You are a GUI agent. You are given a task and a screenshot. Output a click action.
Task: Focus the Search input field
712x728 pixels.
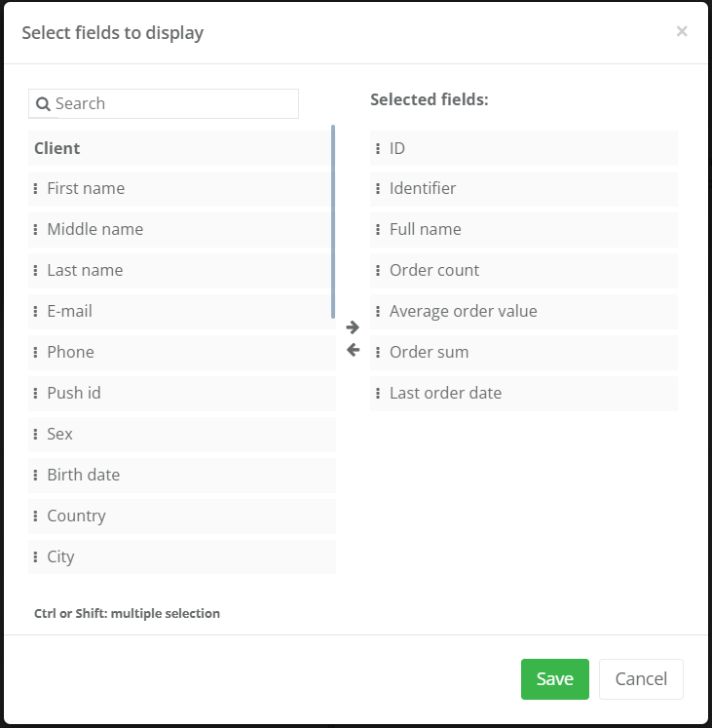173,104
